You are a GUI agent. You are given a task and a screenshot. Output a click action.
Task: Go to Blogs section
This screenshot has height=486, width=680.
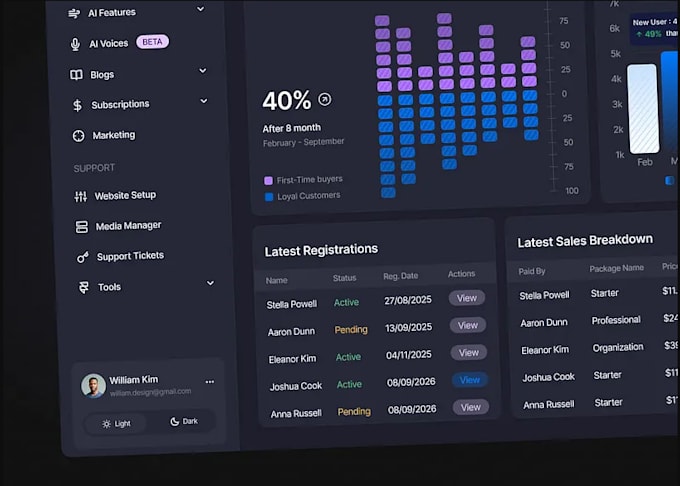click(102, 75)
